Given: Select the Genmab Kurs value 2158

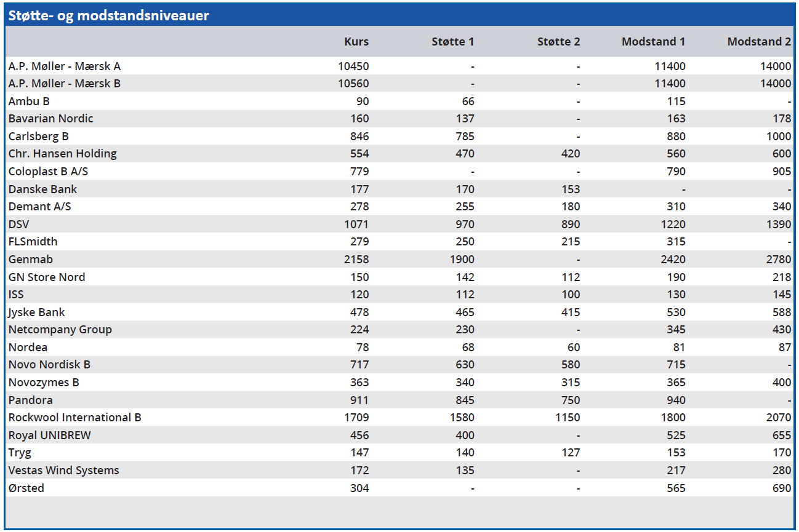Looking at the screenshot, I should (x=356, y=260).
